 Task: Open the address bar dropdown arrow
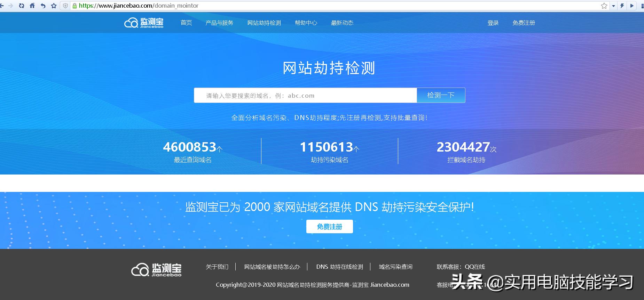[613, 6]
